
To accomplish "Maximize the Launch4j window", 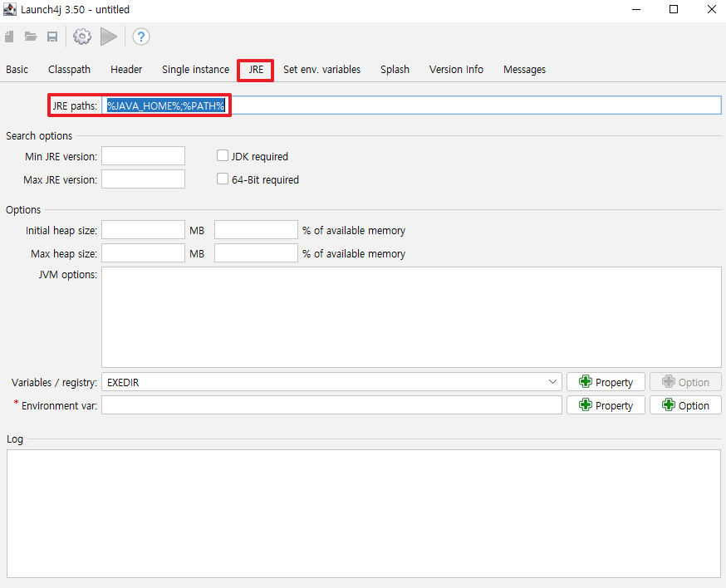I will [x=674, y=9].
